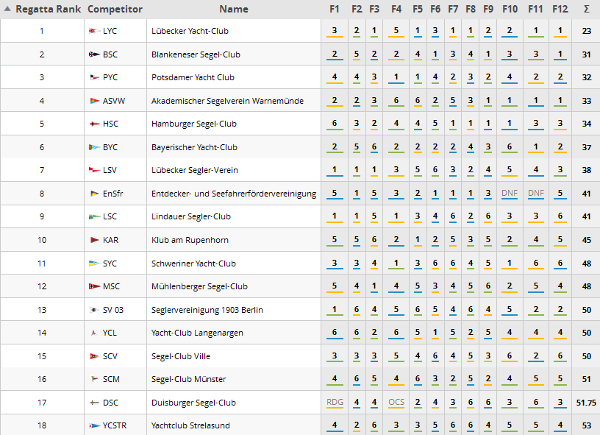Click the BSC club flag icon

pyautogui.click(x=94, y=55)
